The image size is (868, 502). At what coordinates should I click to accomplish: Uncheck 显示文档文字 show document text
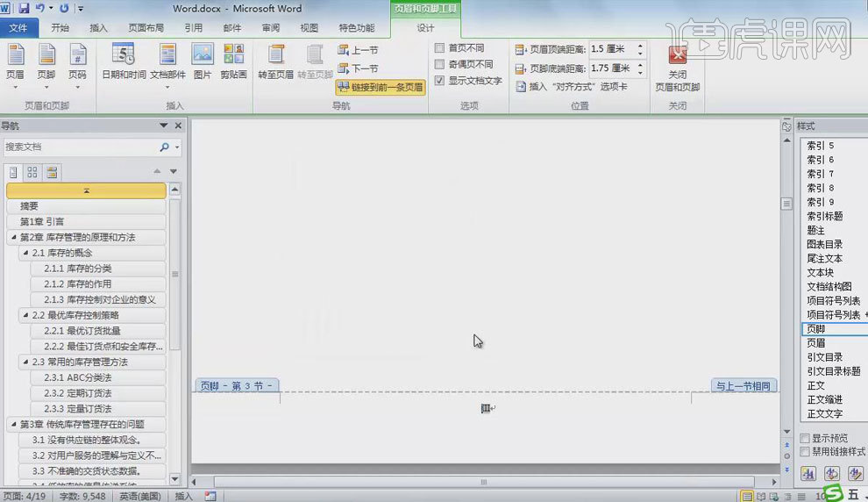click(439, 81)
